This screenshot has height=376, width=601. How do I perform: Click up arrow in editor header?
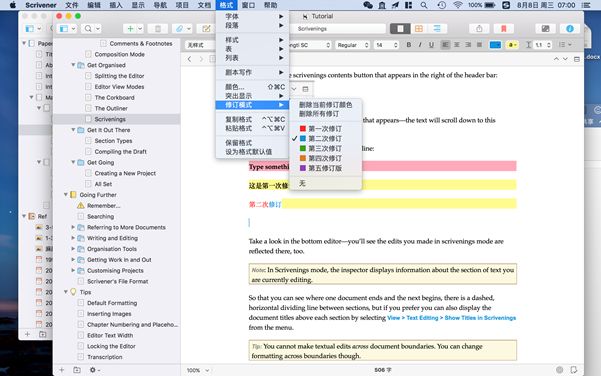pyautogui.click(x=556, y=59)
